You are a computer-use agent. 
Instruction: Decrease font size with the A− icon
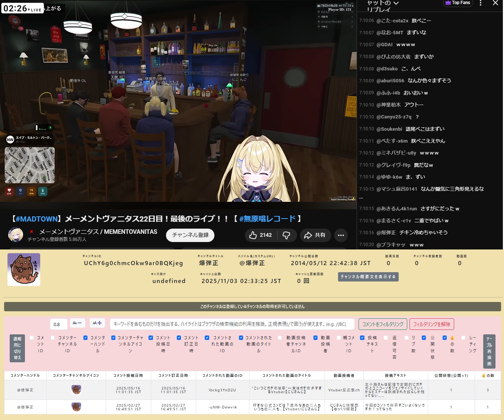click(77, 323)
